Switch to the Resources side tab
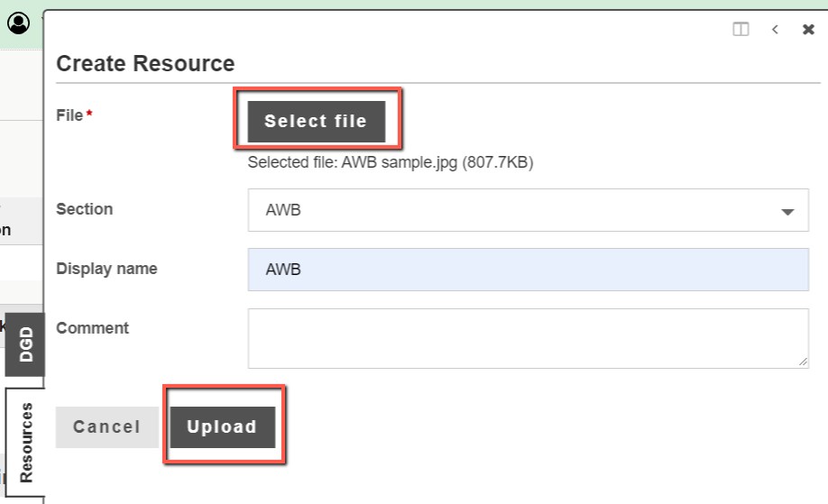This screenshot has width=828, height=504. [x=25, y=443]
